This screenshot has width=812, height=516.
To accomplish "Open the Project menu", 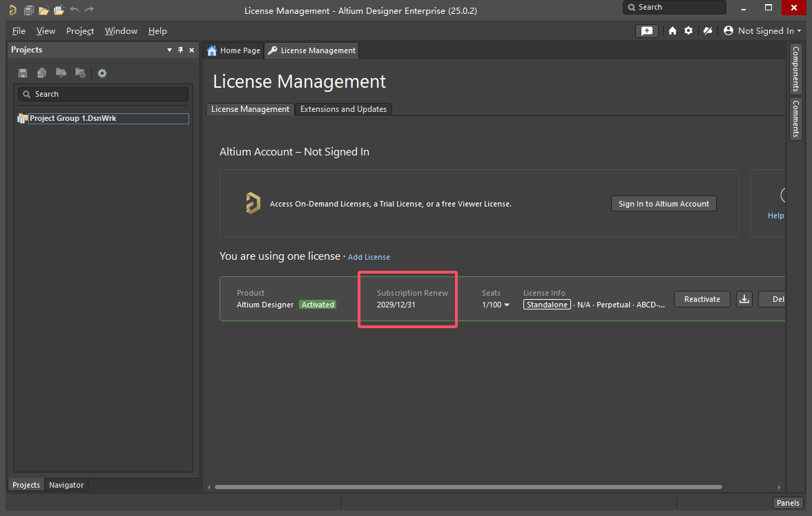I will point(80,31).
